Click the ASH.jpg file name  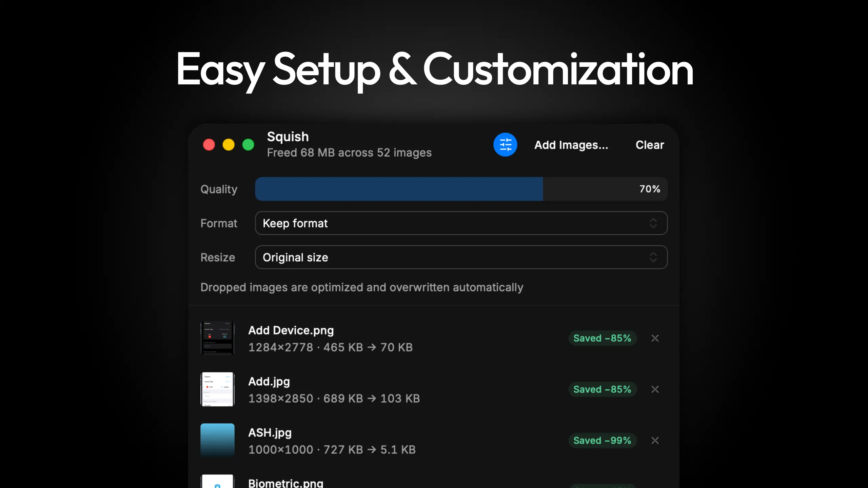(270, 433)
